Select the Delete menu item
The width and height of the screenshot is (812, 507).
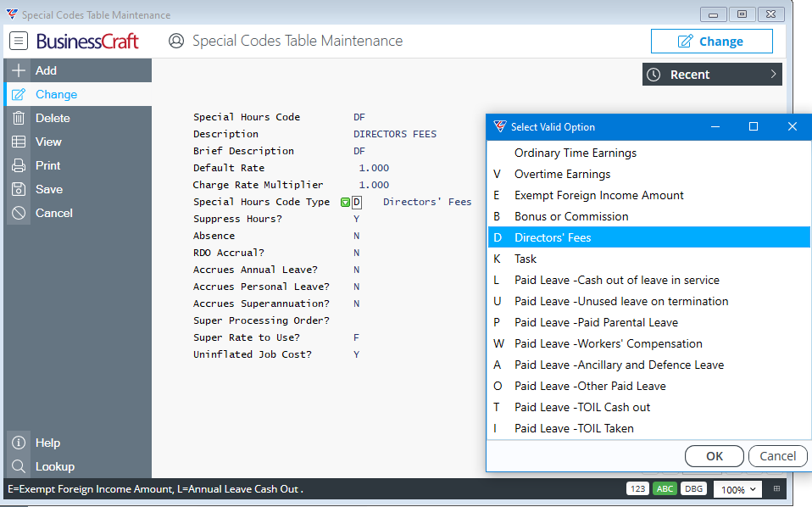tap(78, 118)
